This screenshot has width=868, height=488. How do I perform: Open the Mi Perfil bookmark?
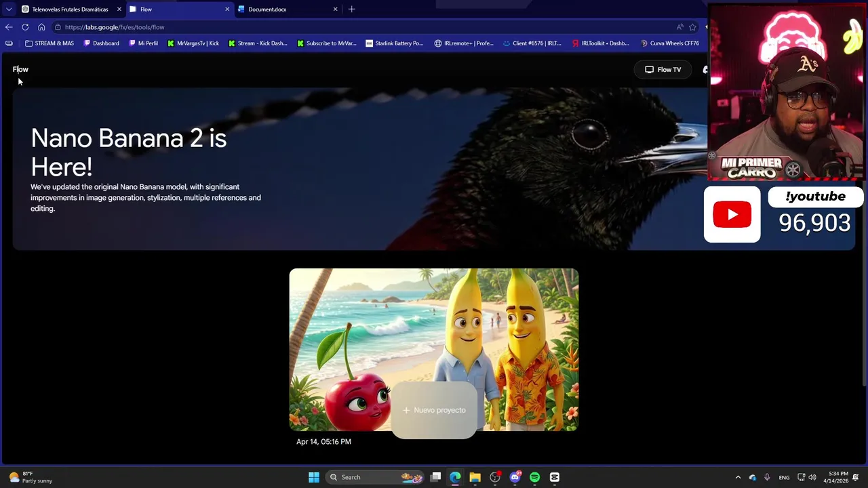click(143, 43)
